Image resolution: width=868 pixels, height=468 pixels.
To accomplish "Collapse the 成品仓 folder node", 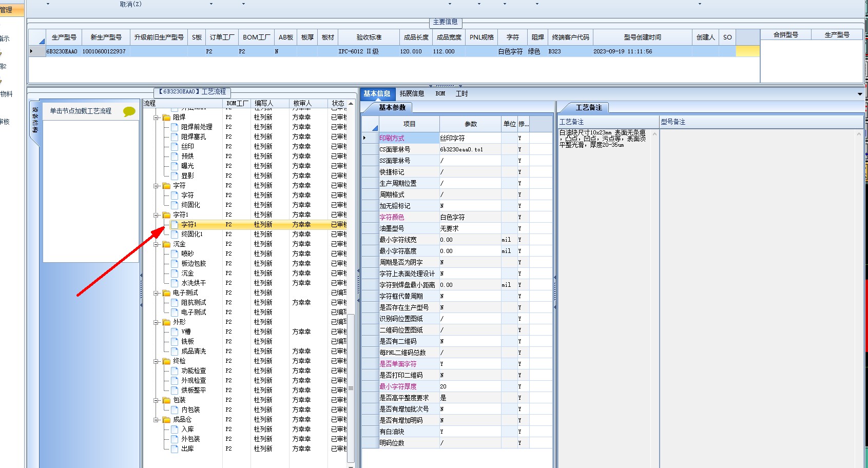I will coord(156,420).
